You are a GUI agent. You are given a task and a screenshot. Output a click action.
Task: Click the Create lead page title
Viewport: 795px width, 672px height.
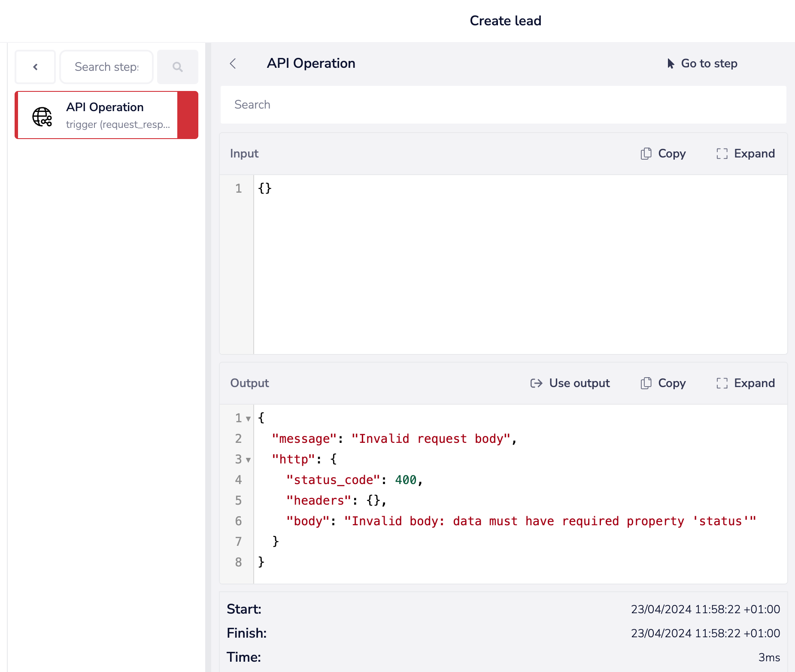point(505,21)
